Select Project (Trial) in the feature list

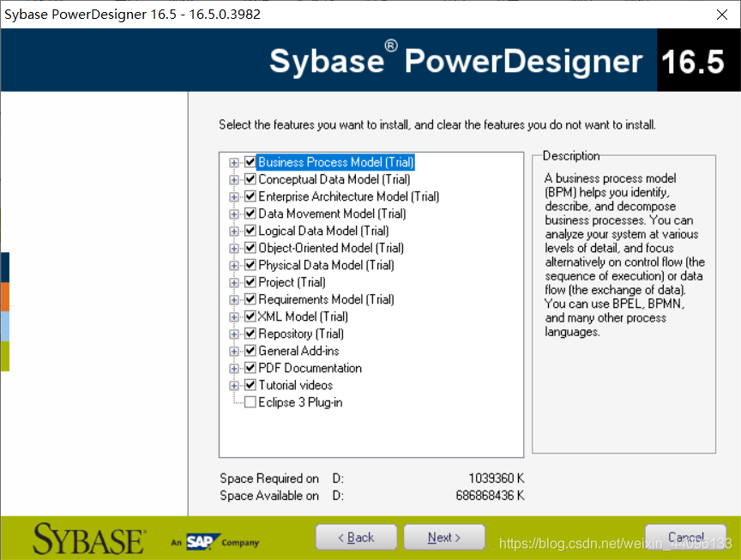point(288,282)
